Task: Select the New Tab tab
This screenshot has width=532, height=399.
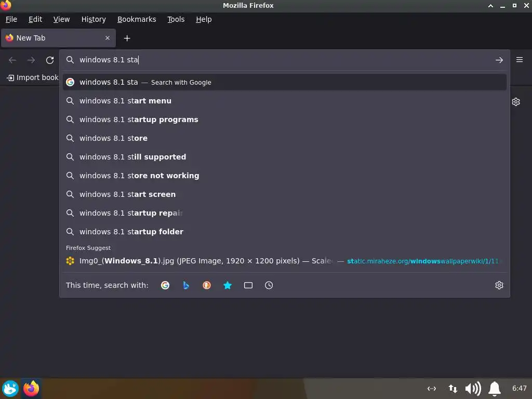Action: tap(58, 38)
